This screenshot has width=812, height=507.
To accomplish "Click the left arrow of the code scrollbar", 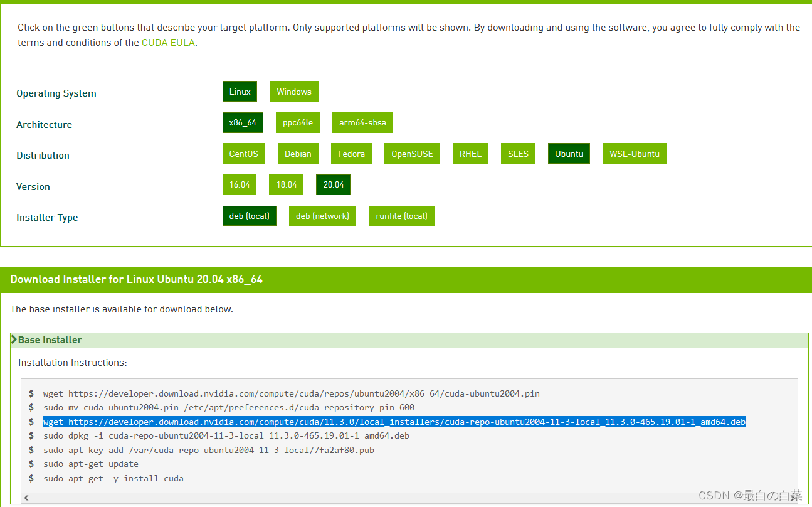I will tap(26, 498).
